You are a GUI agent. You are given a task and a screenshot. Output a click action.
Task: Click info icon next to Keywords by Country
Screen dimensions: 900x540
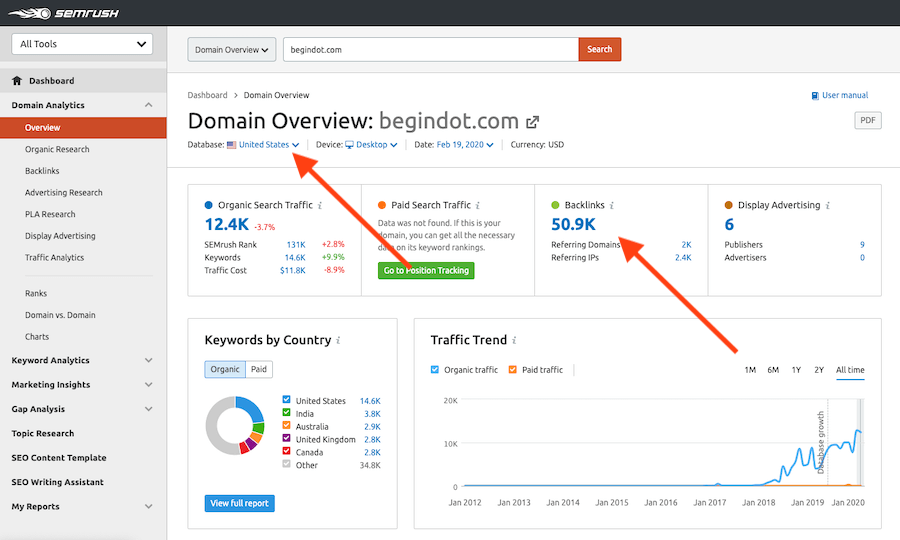point(339,340)
